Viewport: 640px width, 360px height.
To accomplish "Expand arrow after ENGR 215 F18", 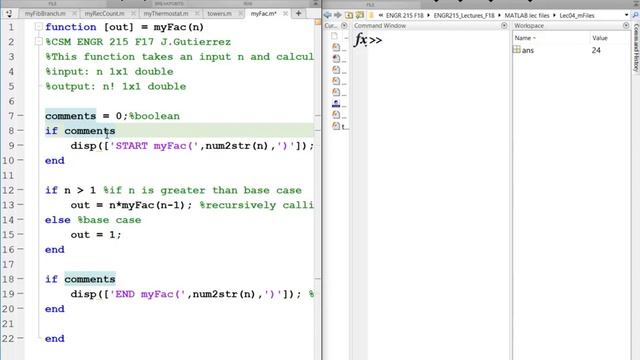I will (x=429, y=15).
